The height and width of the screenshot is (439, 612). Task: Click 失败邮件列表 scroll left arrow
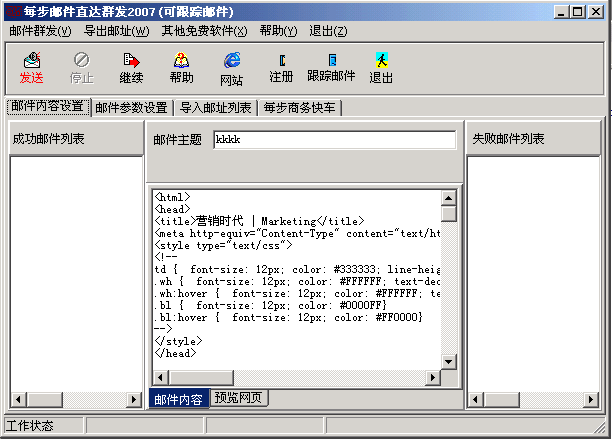click(475, 399)
